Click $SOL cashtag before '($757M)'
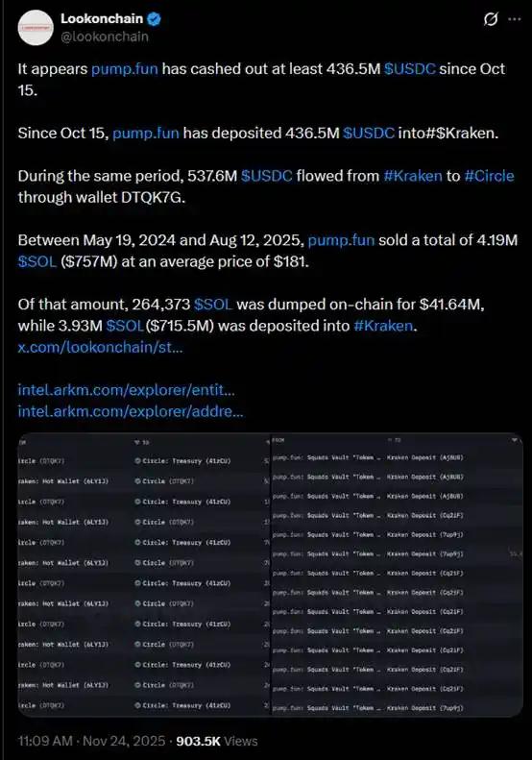532x760 pixels. coord(37,261)
